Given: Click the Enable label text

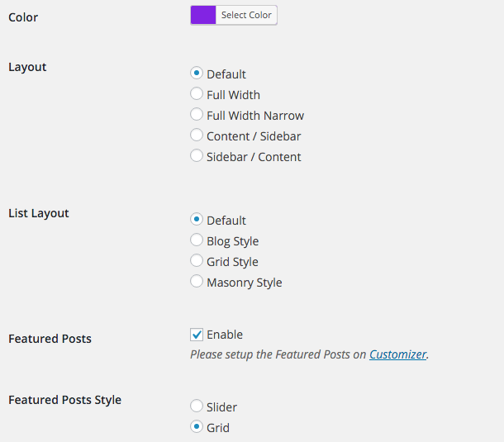Looking at the screenshot, I should point(225,335).
